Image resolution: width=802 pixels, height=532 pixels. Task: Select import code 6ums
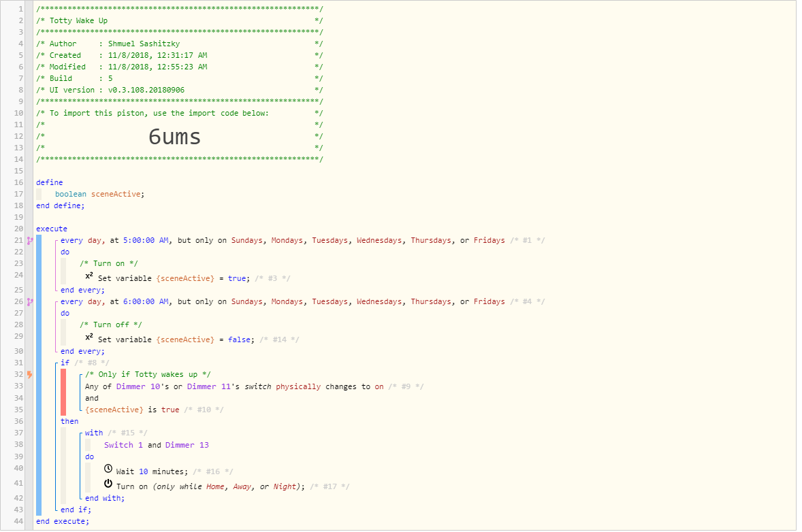pyautogui.click(x=174, y=137)
